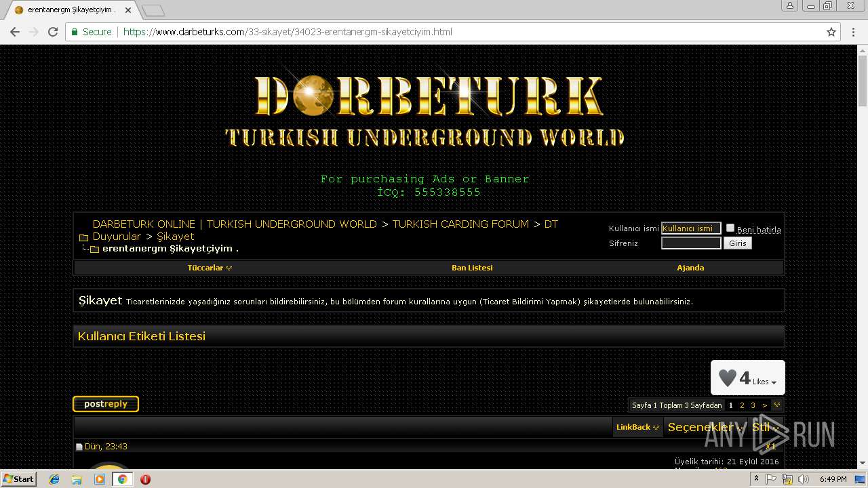Expand the 4 Likes dropdown arrow
The height and width of the screenshot is (488, 868).
[x=774, y=383]
